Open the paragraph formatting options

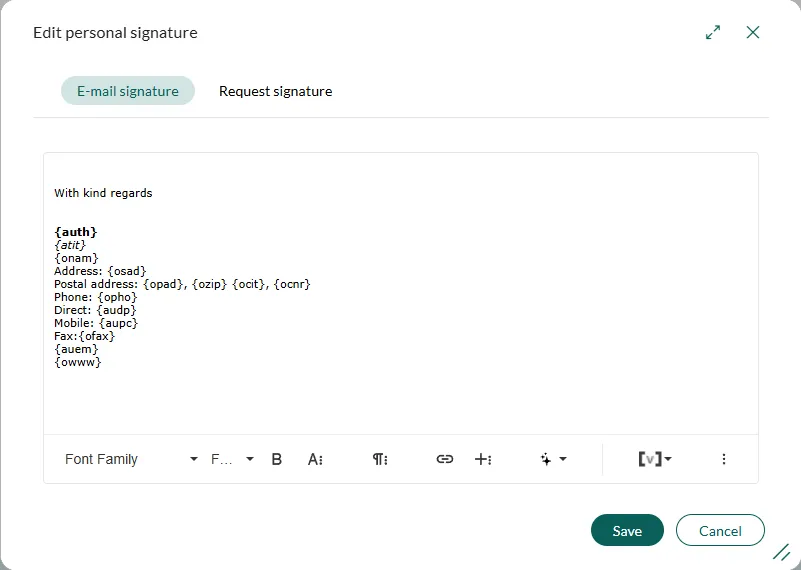pyautogui.click(x=380, y=459)
